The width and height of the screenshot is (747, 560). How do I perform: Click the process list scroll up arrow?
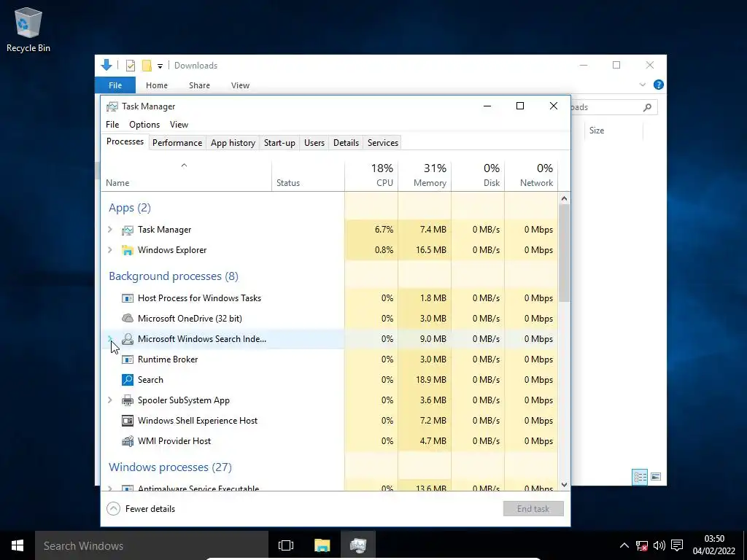(x=564, y=198)
